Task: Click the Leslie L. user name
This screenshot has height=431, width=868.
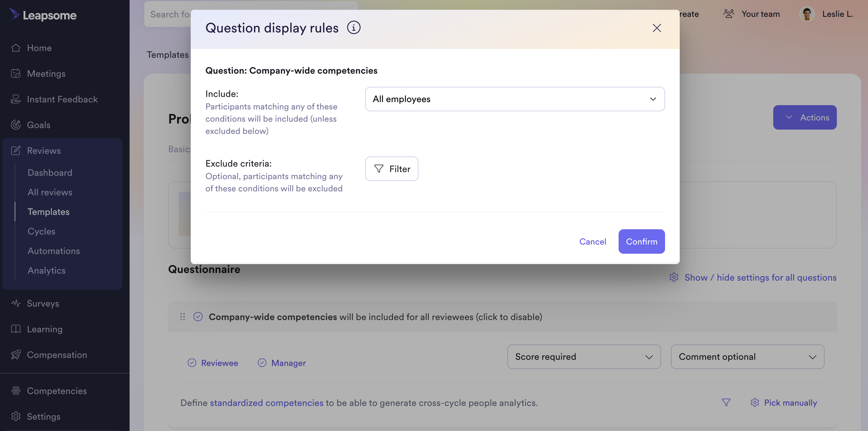Action: point(838,14)
